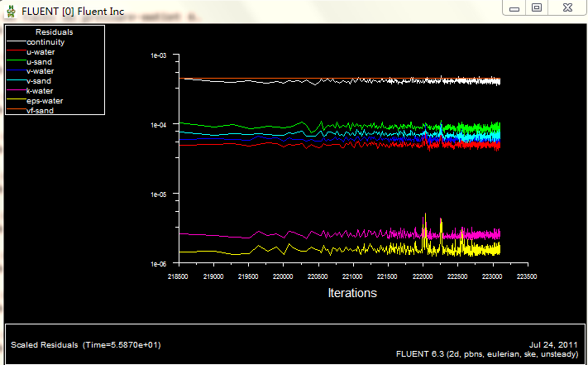
Task: Click the vf-sand legend entry
Action: click(41, 110)
